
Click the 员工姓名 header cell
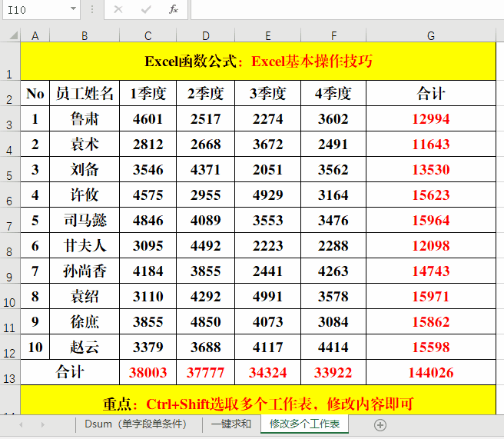[85, 93]
